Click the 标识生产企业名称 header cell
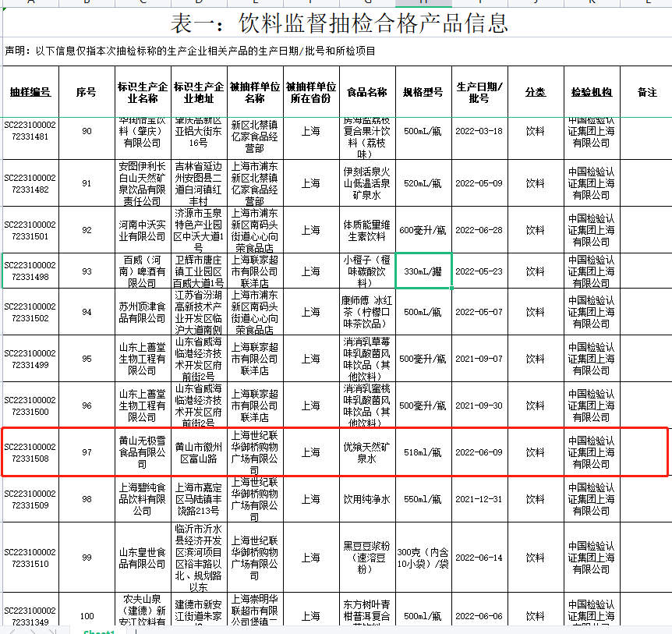 (142, 92)
